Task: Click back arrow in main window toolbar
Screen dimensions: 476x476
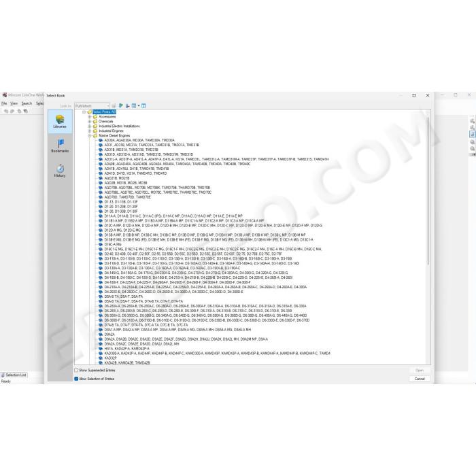Action: 6,111
